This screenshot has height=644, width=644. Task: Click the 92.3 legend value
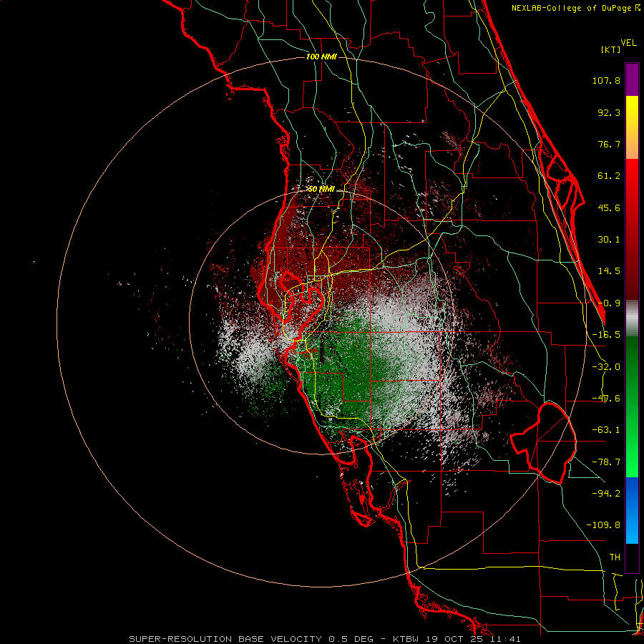609,112
